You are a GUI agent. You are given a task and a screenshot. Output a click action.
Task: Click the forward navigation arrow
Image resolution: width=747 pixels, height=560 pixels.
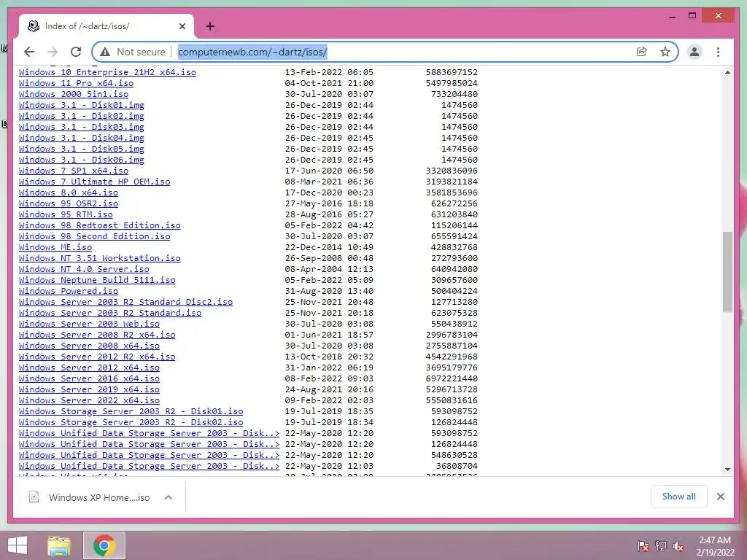coord(53,52)
